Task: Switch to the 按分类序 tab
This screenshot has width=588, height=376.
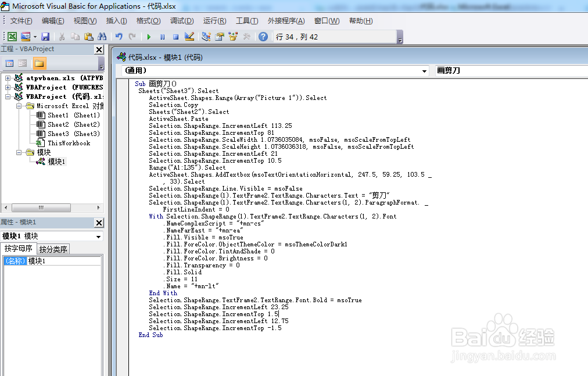Action: pyautogui.click(x=53, y=249)
